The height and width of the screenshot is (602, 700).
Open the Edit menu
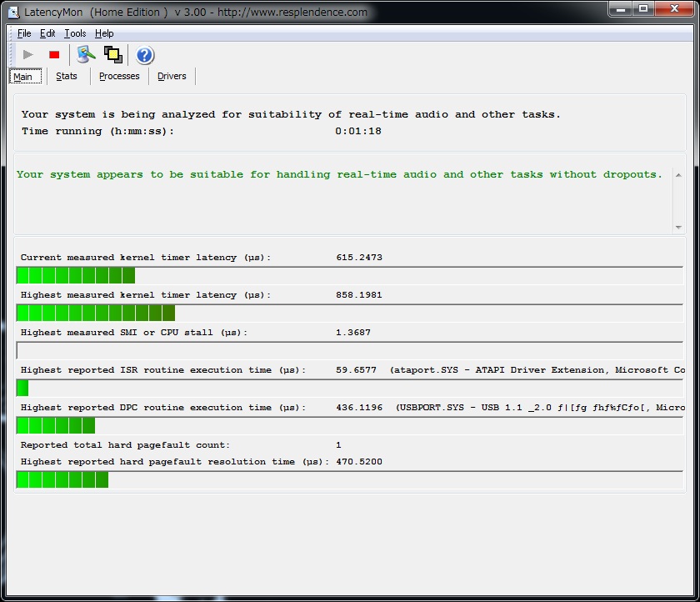tap(47, 33)
